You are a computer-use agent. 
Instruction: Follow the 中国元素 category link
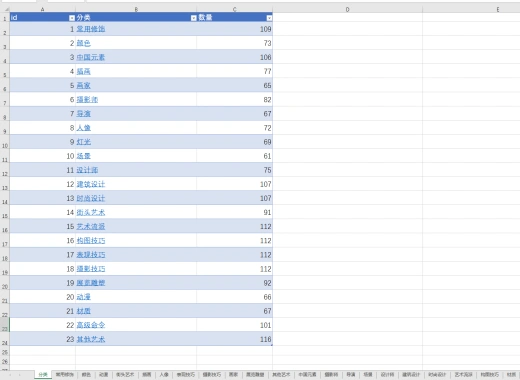[x=91, y=57]
